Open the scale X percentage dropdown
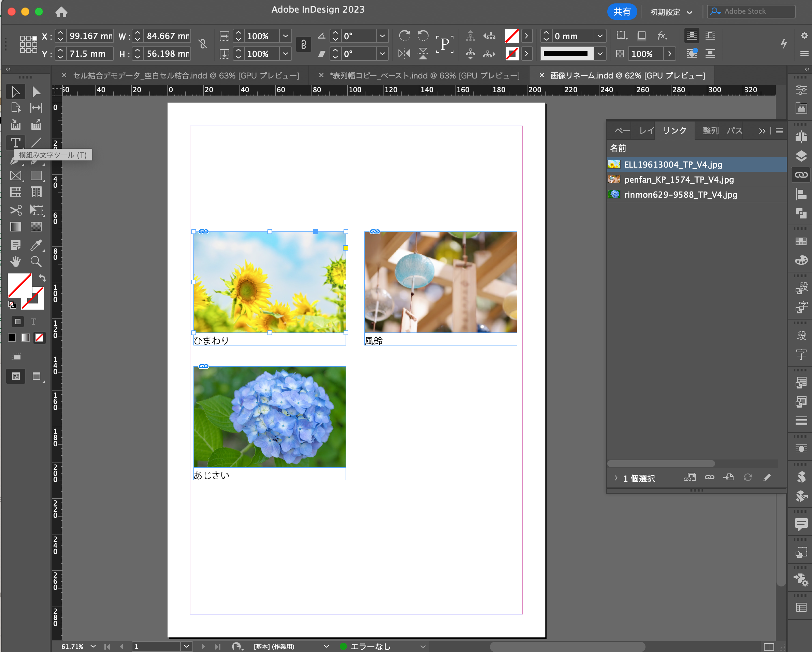Image resolution: width=812 pixels, height=652 pixels. pyautogui.click(x=286, y=36)
